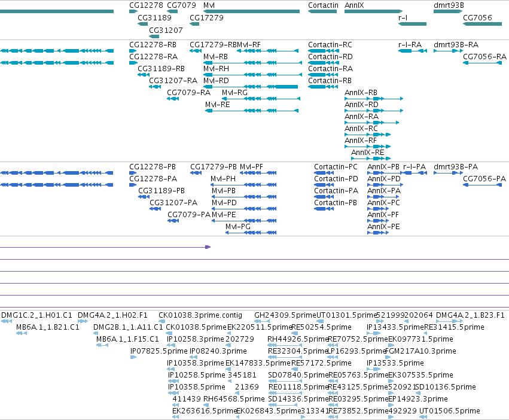Click protein Cortactin-PB
Viewport: 509px width, 420px height.
pos(324,209)
